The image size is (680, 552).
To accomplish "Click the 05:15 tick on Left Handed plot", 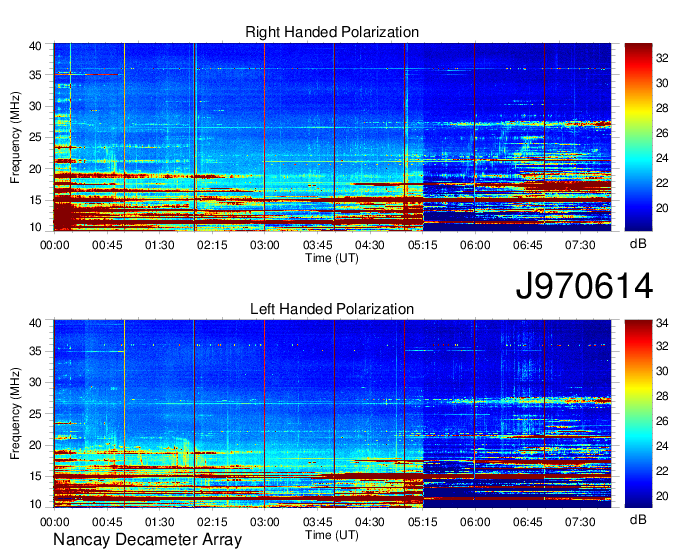I will [422, 522].
